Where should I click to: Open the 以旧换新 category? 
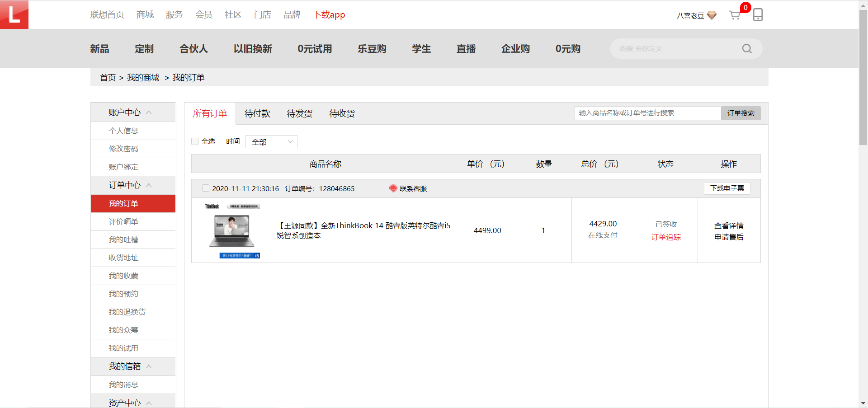click(253, 49)
